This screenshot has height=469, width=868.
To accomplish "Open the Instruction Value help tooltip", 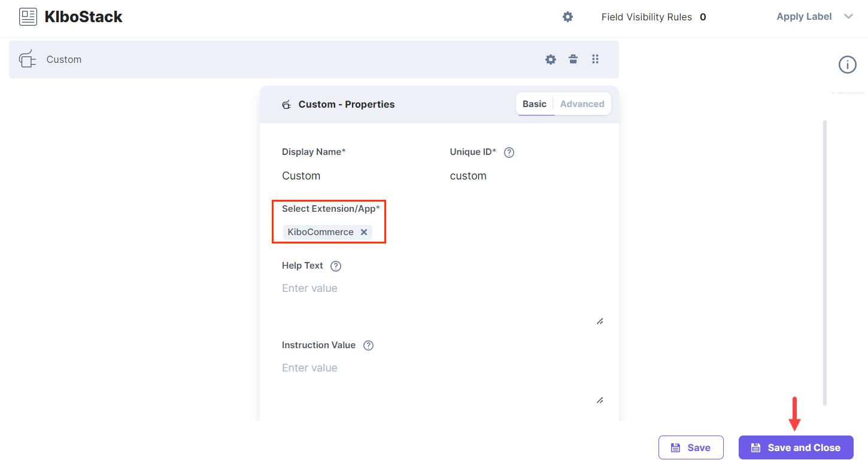I will 368,345.
